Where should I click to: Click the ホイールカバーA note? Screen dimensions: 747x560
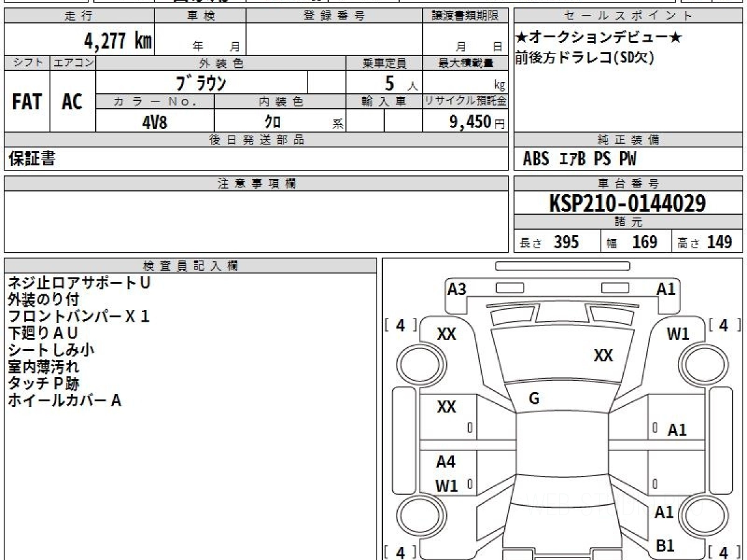[64, 401]
